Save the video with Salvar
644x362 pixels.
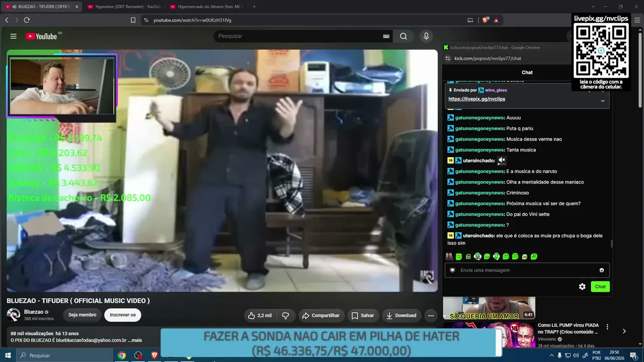click(x=363, y=316)
